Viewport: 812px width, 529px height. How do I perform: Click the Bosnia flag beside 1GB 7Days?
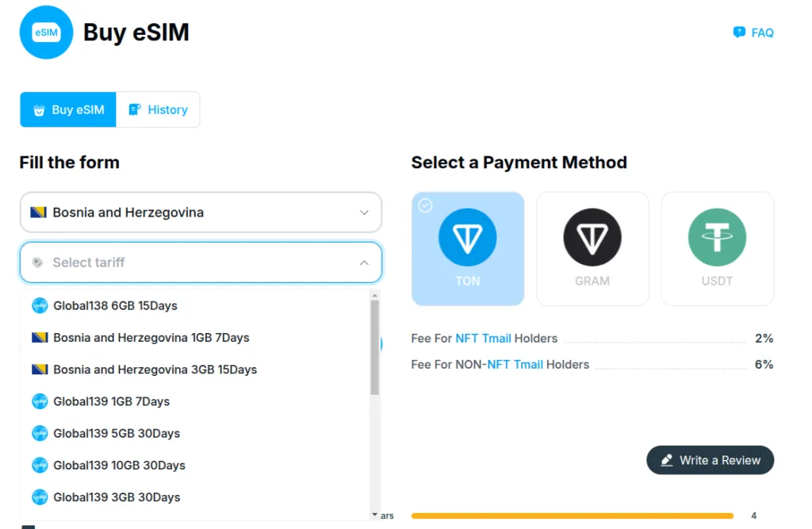click(40, 338)
